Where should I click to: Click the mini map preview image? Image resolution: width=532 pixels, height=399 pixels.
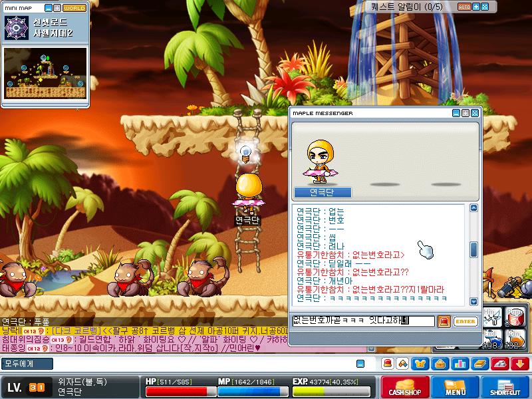[45, 73]
